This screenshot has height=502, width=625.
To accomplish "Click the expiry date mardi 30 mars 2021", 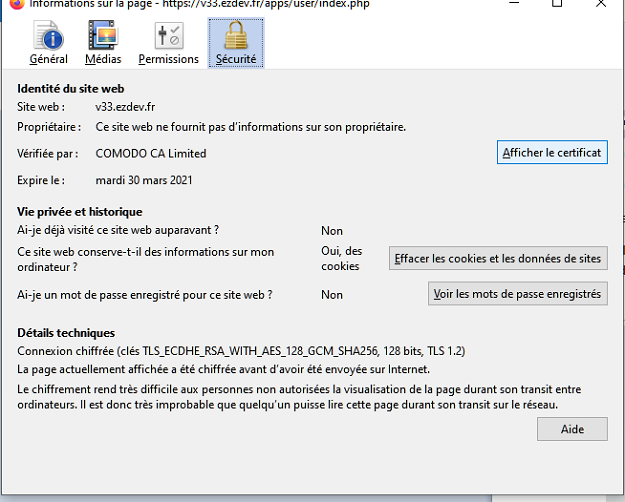I will [x=144, y=180].
